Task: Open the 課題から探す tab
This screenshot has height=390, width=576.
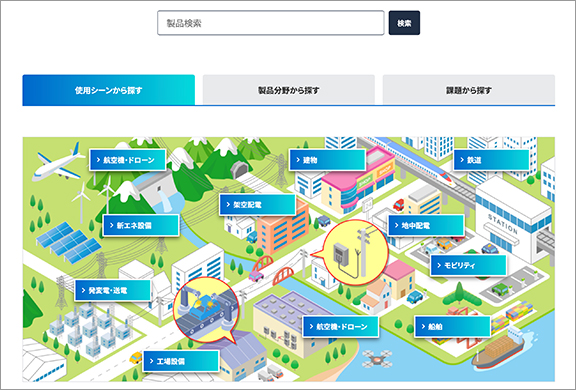Action: coord(469,90)
